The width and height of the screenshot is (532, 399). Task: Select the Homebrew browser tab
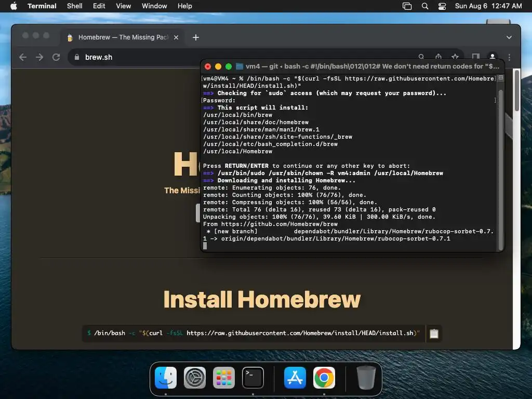123,37
